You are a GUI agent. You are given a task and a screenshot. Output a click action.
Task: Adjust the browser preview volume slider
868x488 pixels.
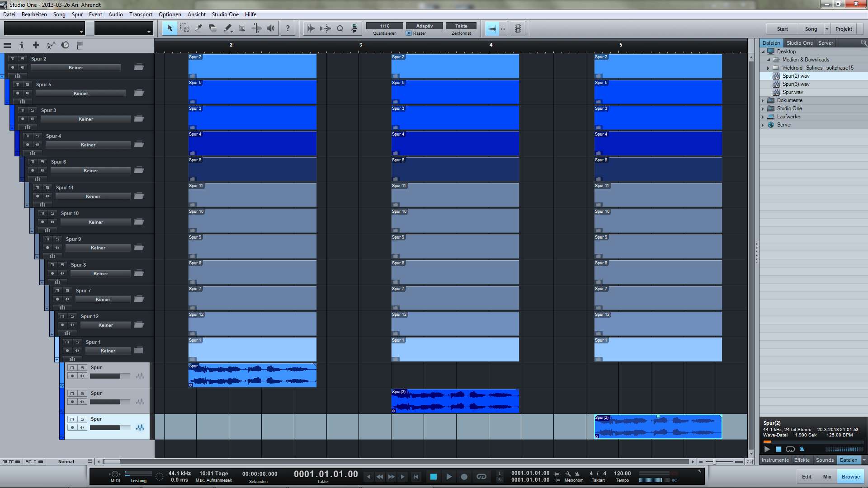(x=844, y=450)
